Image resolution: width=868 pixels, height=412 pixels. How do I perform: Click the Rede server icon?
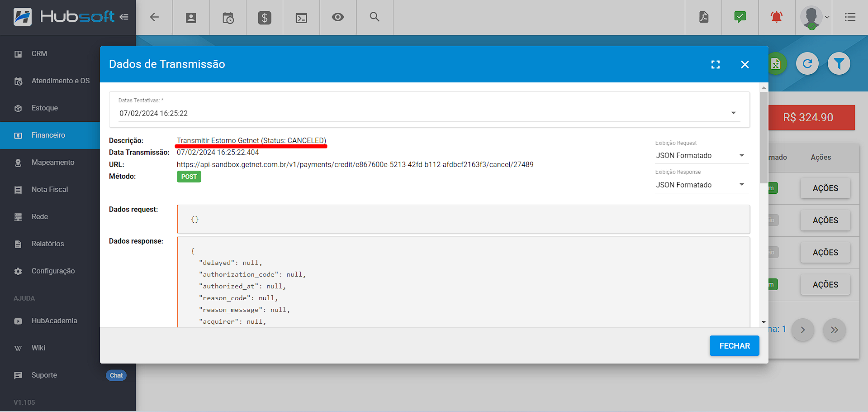pyautogui.click(x=18, y=217)
